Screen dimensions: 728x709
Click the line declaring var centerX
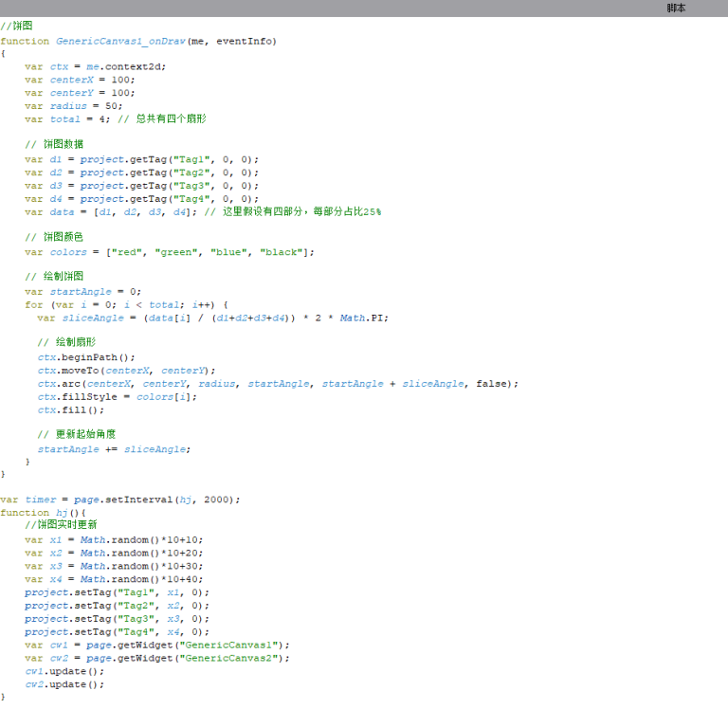(x=80, y=80)
